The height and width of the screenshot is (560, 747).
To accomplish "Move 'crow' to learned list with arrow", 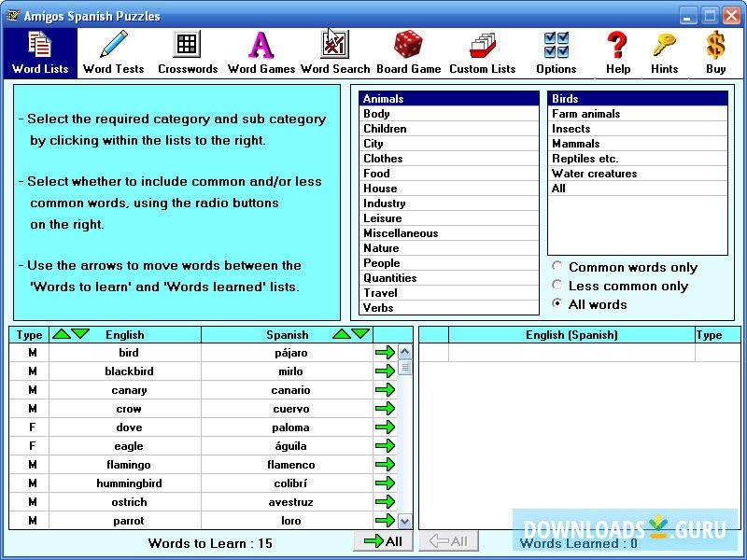I will (x=385, y=408).
